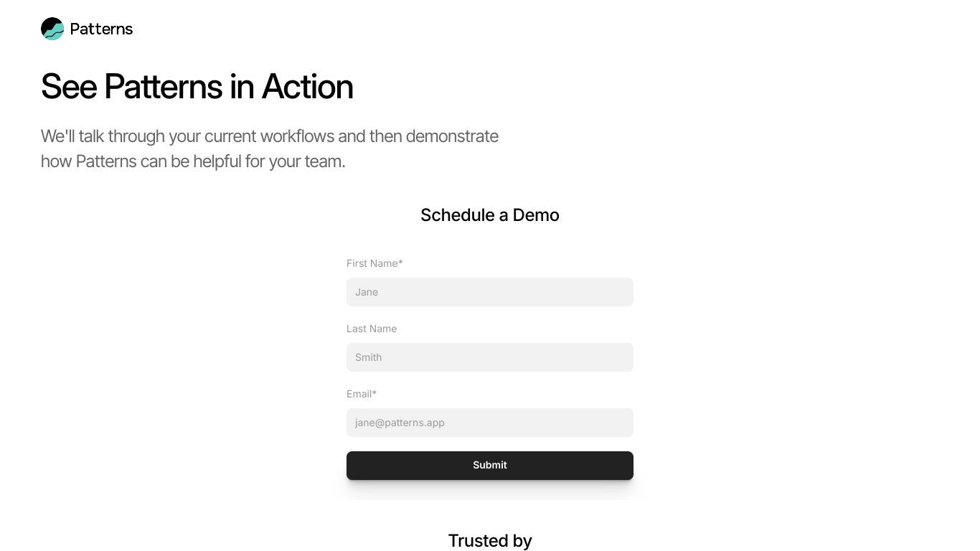Click the "Smith" placeholder text
The width and height of the screenshot is (980, 551).
[x=369, y=357]
